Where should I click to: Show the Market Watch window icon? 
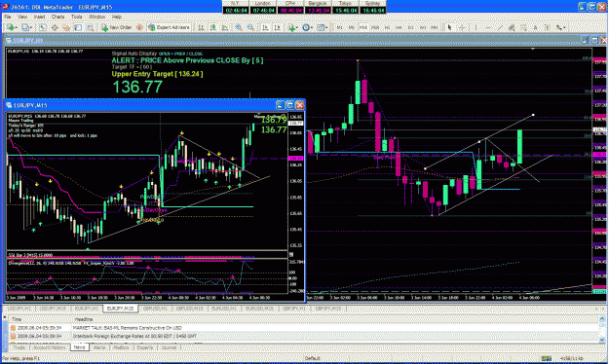(42, 27)
